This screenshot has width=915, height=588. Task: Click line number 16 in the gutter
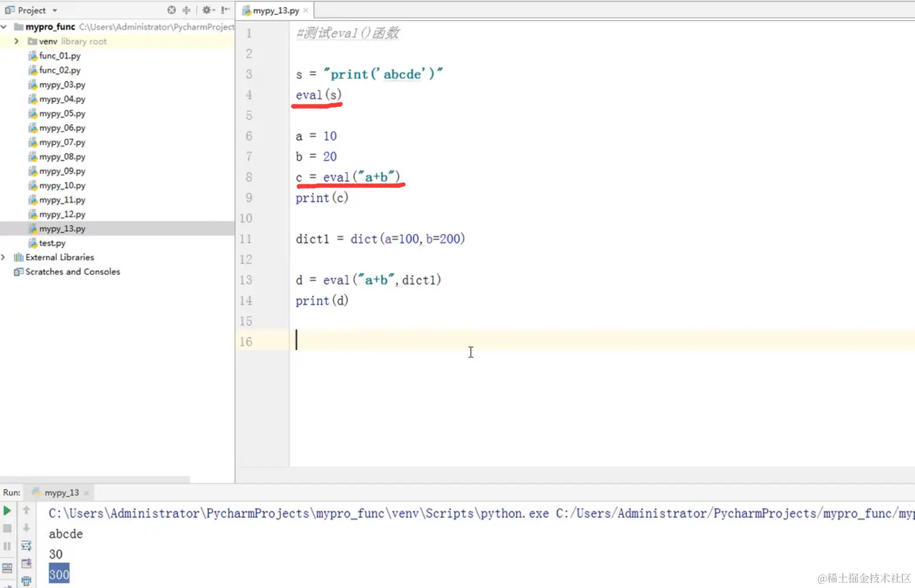pos(245,341)
